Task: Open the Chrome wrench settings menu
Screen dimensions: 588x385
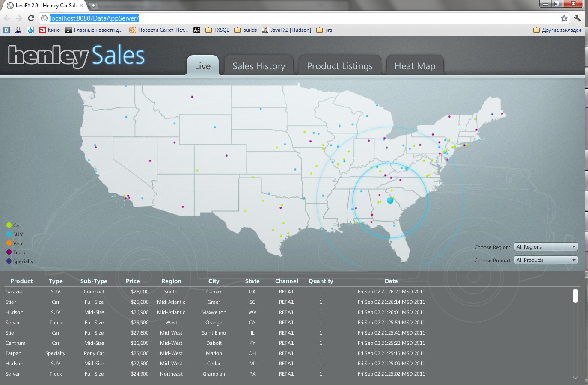Action: (577, 18)
